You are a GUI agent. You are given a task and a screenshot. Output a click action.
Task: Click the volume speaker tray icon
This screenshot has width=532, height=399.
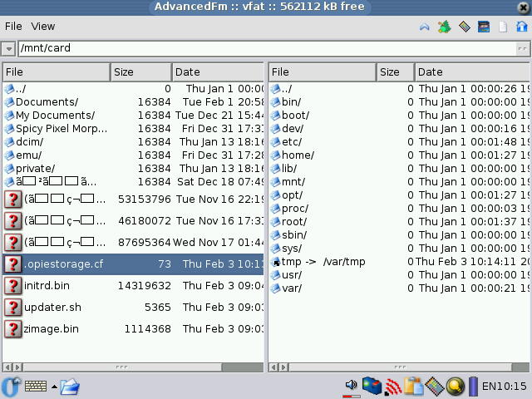pyautogui.click(x=351, y=385)
